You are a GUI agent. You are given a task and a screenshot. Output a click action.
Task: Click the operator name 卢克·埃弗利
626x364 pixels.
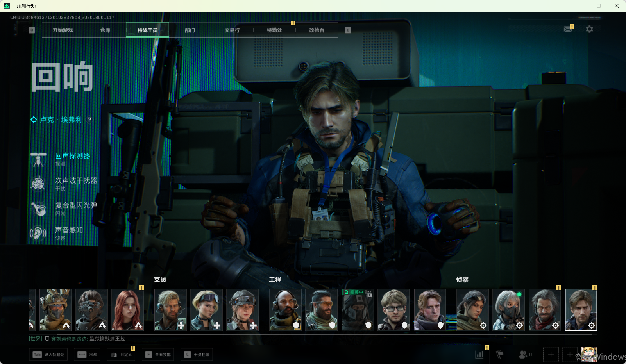click(x=61, y=120)
